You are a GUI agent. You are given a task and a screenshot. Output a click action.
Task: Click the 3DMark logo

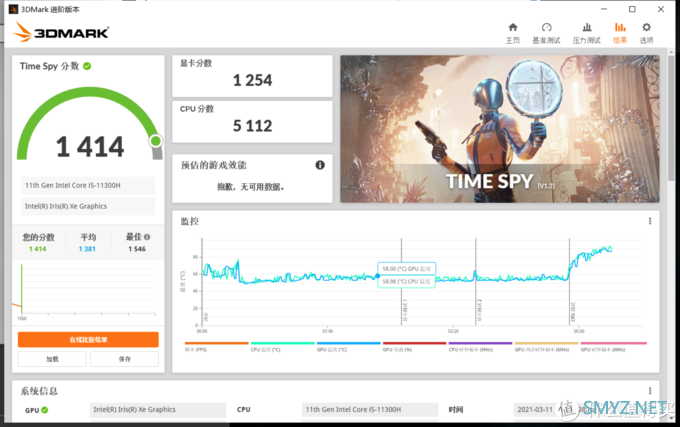click(61, 32)
